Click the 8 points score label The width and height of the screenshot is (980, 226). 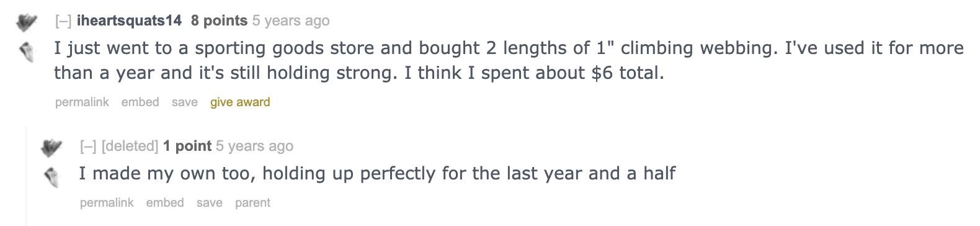pos(219,20)
